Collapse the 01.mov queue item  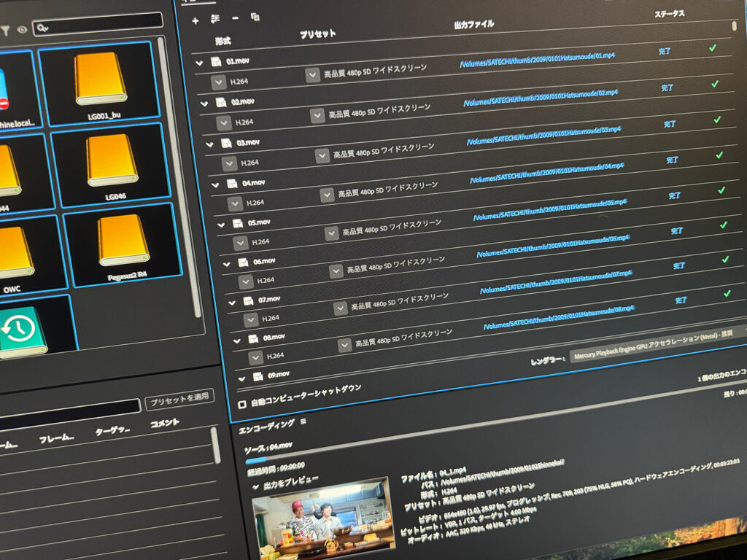coord(199,63)
